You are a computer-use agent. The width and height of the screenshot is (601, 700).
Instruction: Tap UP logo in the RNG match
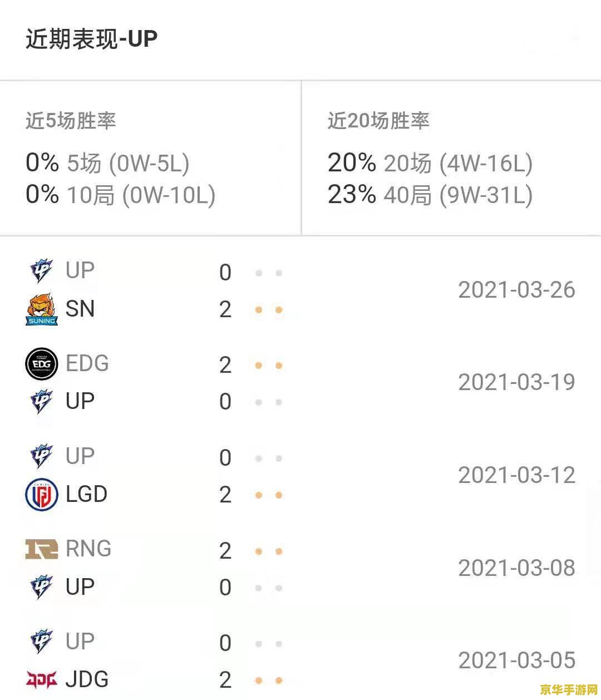pos(42,587)
